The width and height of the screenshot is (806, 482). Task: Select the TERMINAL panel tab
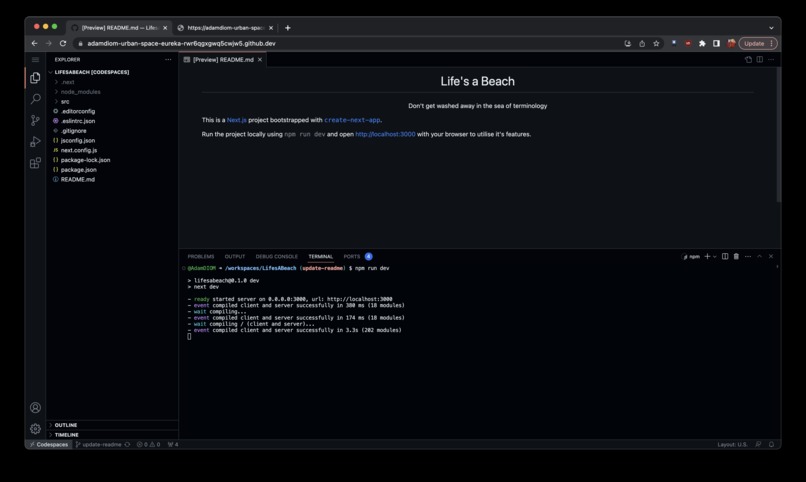pyautogui.click(x=321, y=256)
